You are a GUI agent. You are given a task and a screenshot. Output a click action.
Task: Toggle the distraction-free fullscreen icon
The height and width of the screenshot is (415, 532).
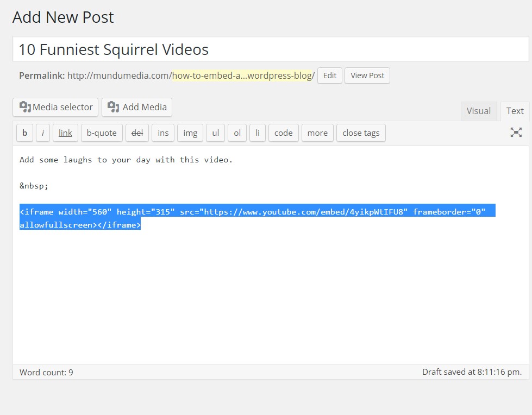[516, 132]
